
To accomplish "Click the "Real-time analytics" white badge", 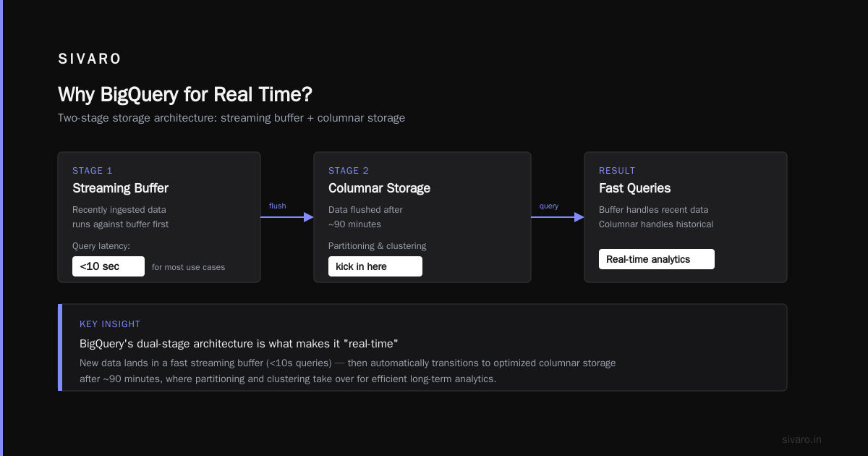I will 657,259.
